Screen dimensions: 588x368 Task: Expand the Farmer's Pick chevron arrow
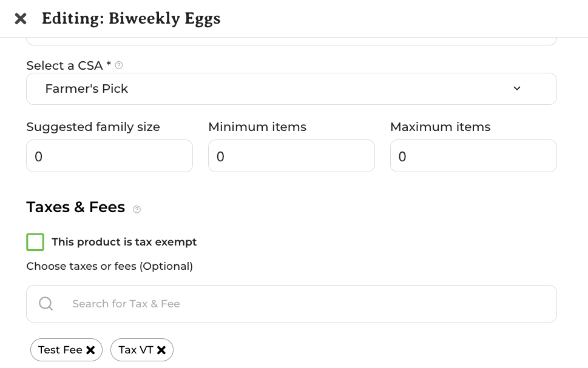(x=517, y=89)
